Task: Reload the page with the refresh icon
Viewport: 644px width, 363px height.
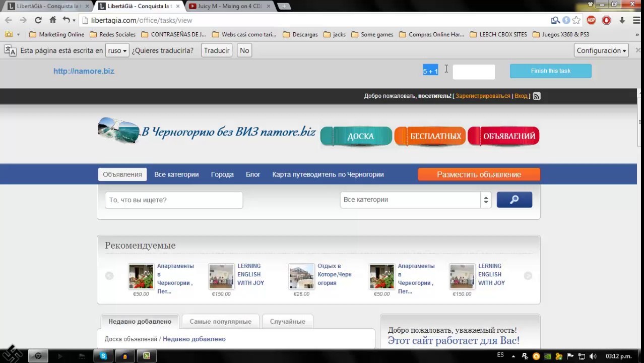Action: click(x=38, y=20)
